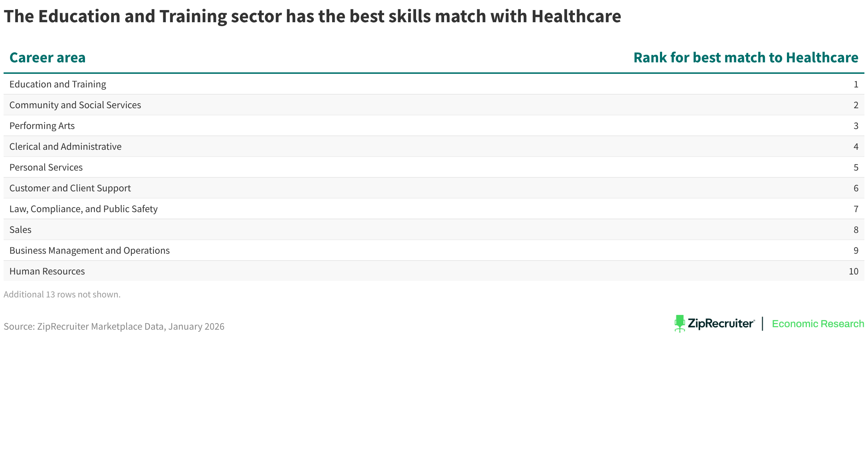Click the rank 1 cell
Viewport: 868px width, 473px height.
click(856, 84)
